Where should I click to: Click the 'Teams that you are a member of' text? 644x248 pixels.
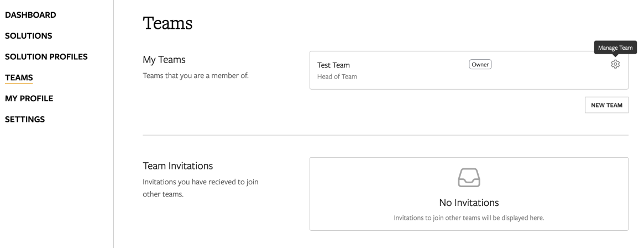(x=196, y=76)
